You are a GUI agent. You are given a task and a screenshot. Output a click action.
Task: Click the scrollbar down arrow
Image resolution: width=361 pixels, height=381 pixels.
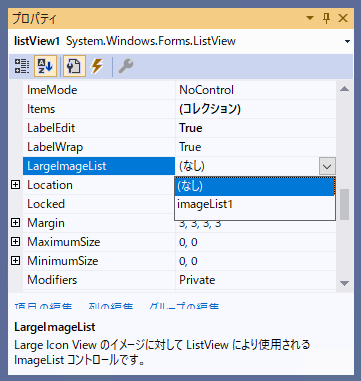pos(344,283)
